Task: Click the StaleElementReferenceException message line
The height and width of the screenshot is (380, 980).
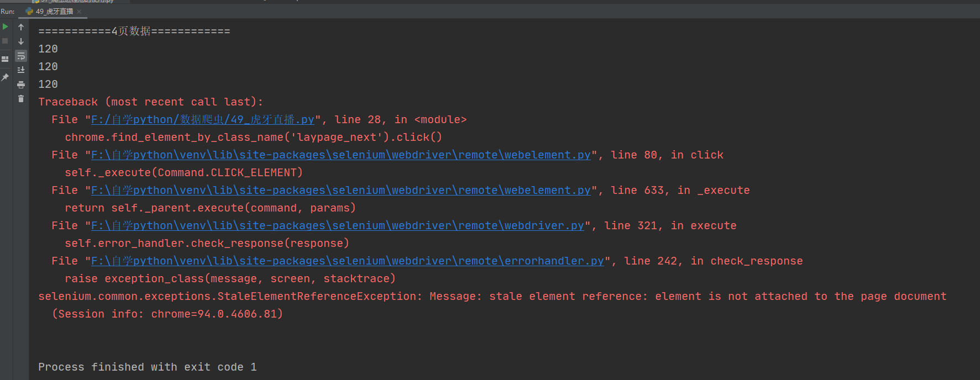Action: pos(492,297)
